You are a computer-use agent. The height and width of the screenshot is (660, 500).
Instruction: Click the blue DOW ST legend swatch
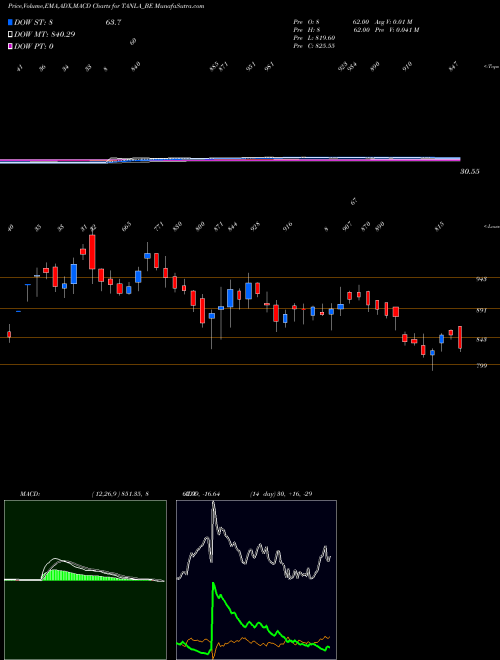(x=10, y=23)
